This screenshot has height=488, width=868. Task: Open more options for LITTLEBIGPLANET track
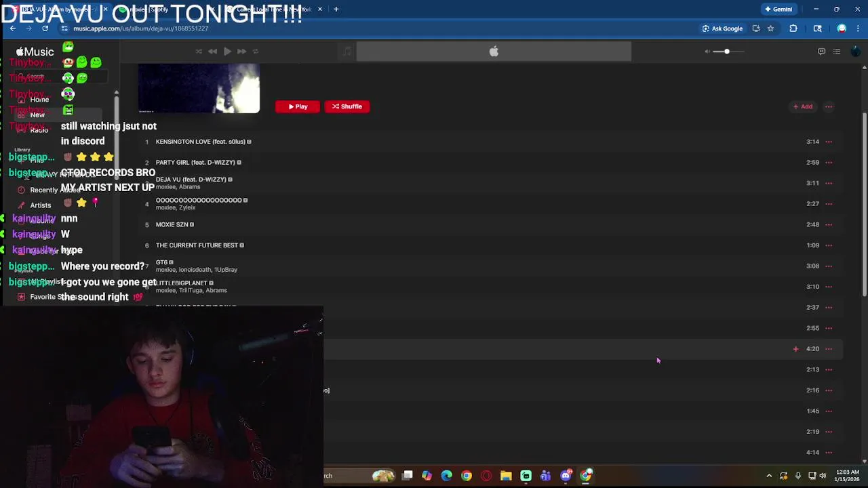pyautogui.click(x=829, y=287)
